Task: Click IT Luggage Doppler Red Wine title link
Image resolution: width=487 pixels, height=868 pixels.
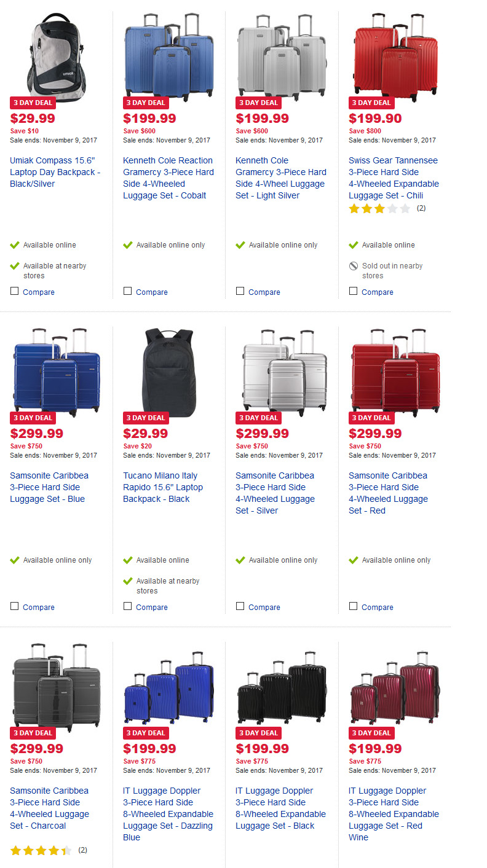Action: pos(394,814)
